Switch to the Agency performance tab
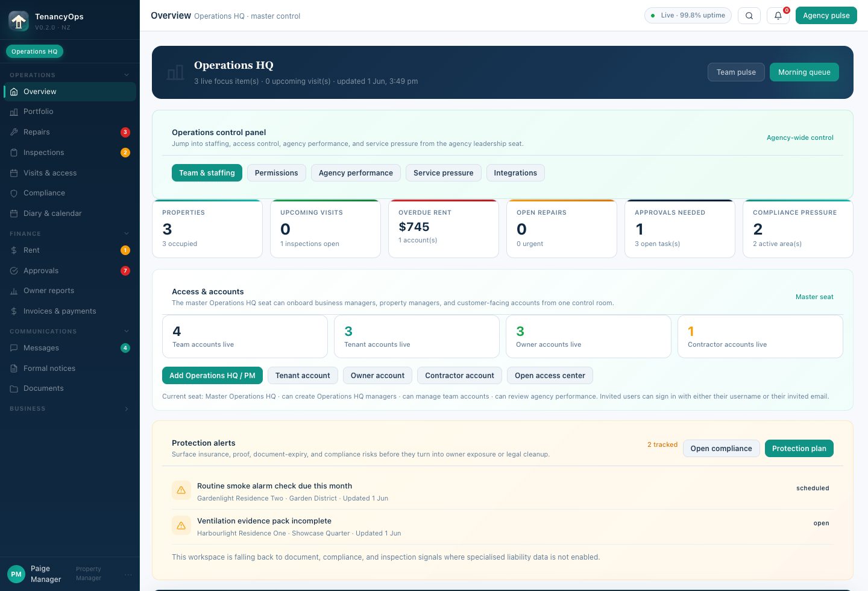Image resolution: width=868 pixels, height=591 pixels. (356, 173)
